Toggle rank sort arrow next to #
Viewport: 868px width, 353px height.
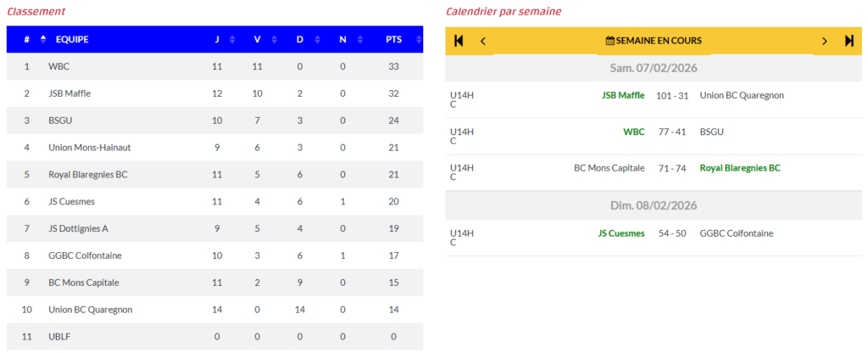pos(42,39)
